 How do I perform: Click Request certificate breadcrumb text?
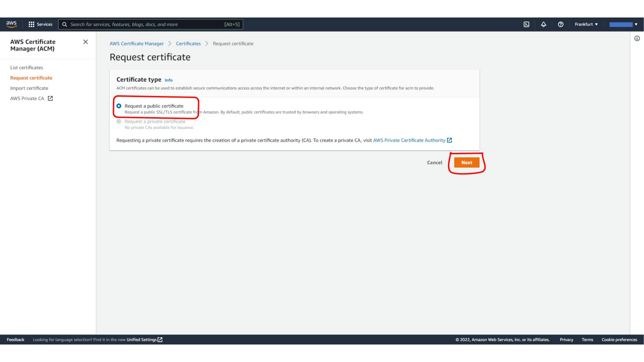(233, 44)
